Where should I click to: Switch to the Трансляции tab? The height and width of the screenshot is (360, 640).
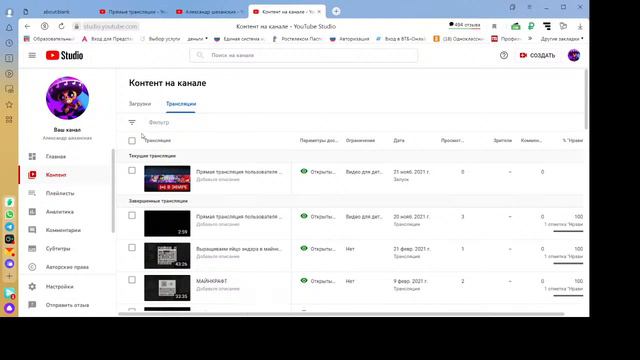(181, 104)
